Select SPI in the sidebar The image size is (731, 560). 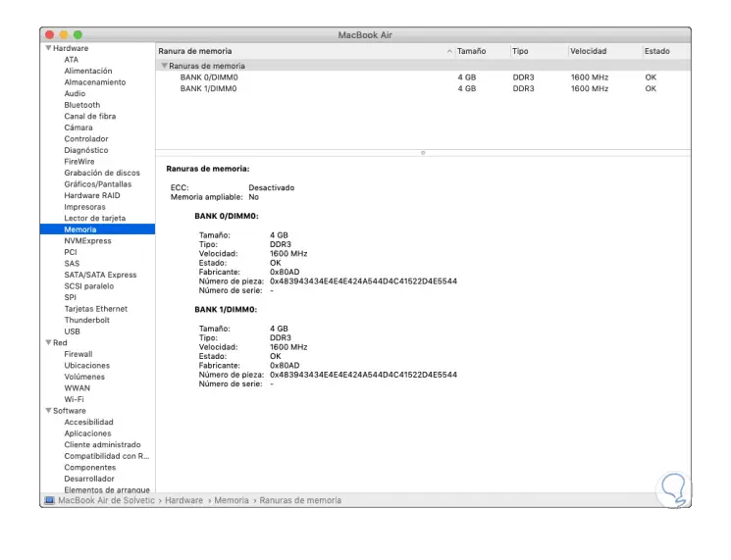pyautogui.click(x=71, y=297)
